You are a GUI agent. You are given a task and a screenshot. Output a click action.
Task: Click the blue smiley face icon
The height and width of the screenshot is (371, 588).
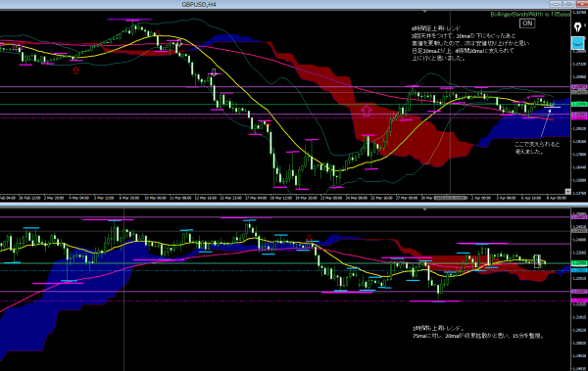click(x=578, y=43)
